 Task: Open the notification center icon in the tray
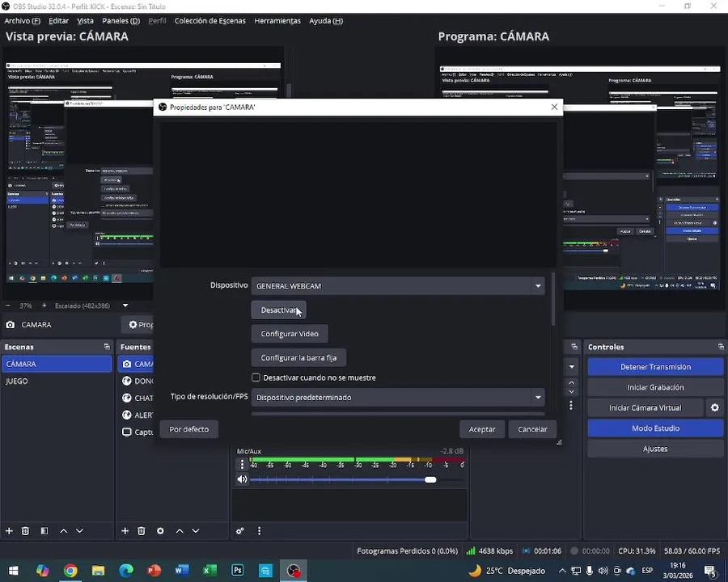pyautogui.click(x=711, y=571)
